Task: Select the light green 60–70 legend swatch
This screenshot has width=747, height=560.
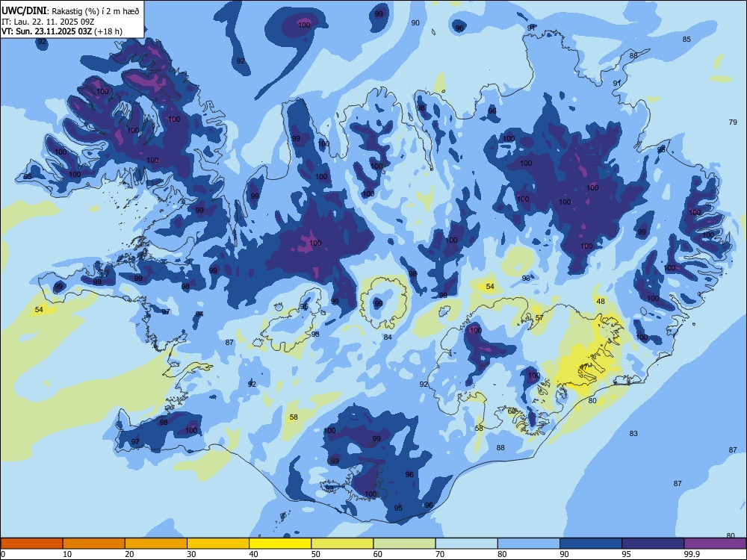Action: click(404, 544)
